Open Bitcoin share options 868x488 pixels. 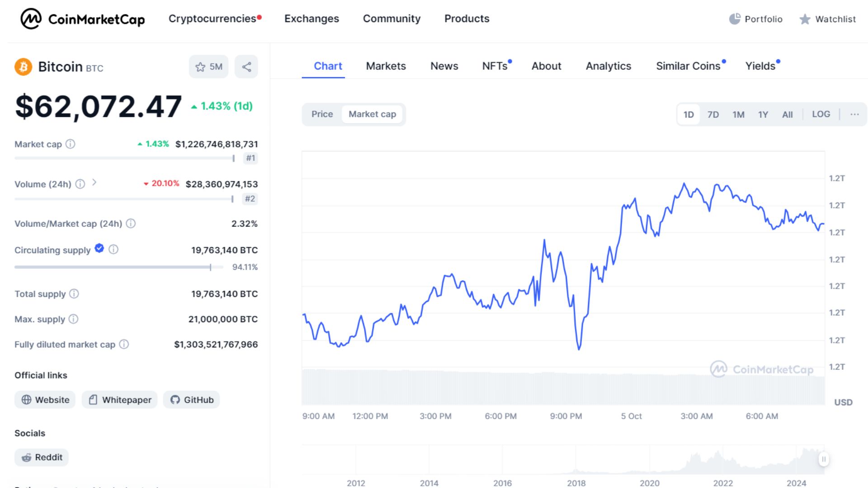246,66
